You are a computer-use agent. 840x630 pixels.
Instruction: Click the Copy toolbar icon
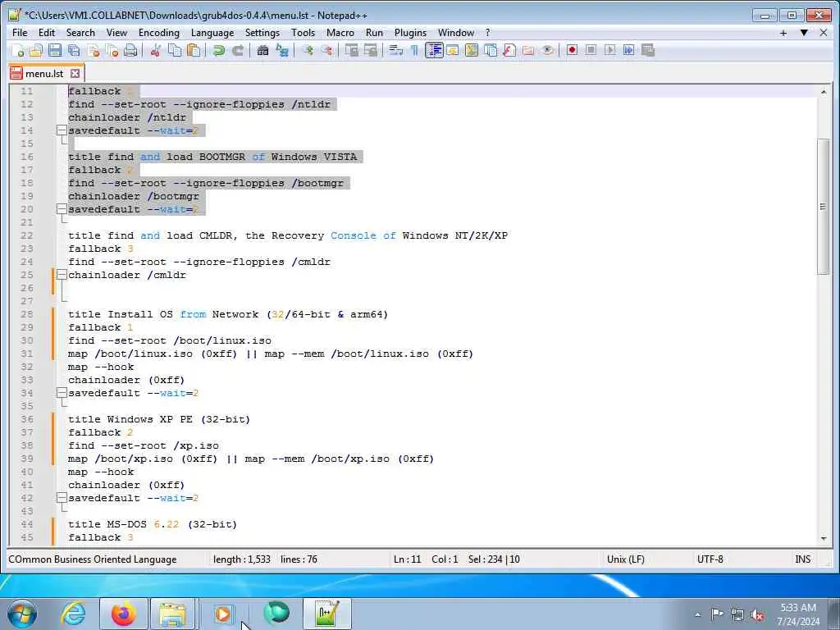tap(175, 50)
